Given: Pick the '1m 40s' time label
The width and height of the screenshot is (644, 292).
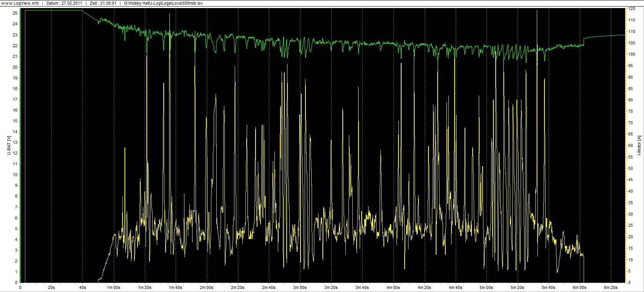Looking at the screenshot, I should point(176,287).
